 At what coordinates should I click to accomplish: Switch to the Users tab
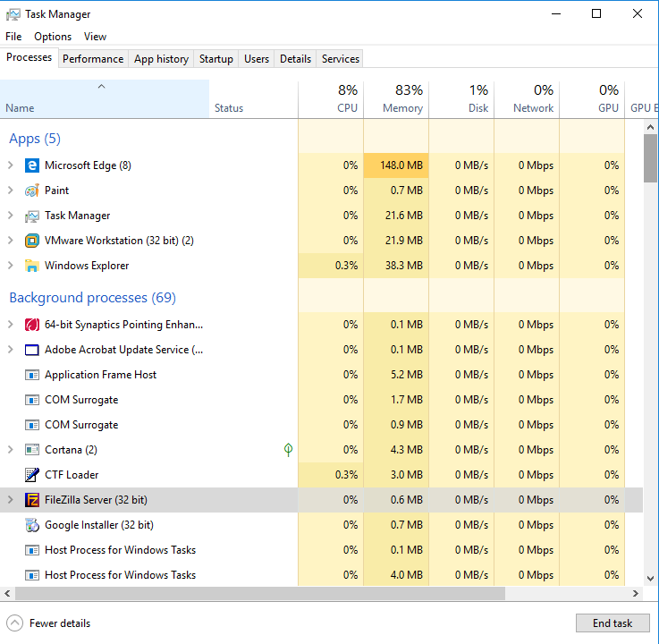(x=257, y=59)
